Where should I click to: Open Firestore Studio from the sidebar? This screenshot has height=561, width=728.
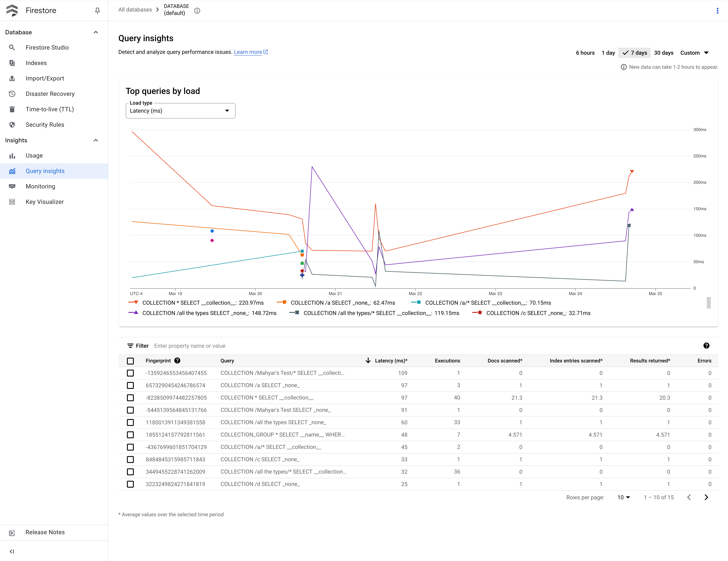47,47
